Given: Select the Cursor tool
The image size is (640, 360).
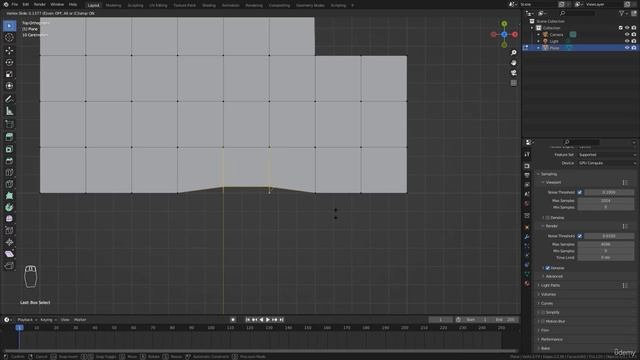Looking at the screenshot, I should tap(9, 38).
